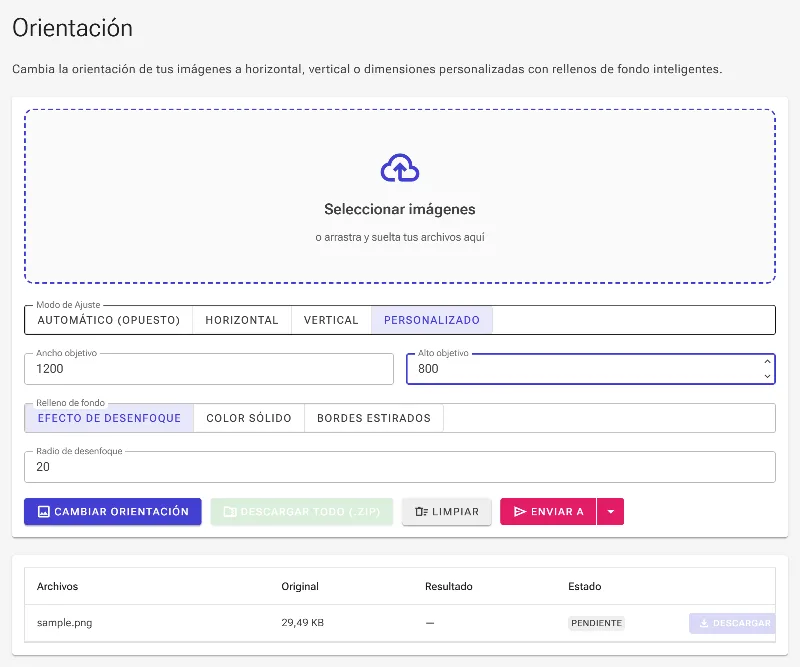This screenshot has height=667, width=800.
Task: Click the Enviar a button
Action: (x=548, y=511)
